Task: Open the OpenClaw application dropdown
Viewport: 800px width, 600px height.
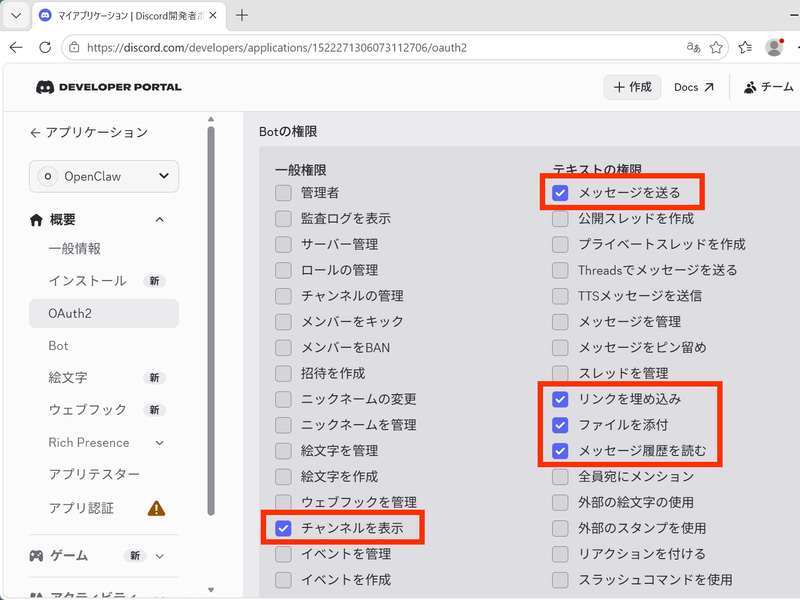Action: (x=104, y=177)
